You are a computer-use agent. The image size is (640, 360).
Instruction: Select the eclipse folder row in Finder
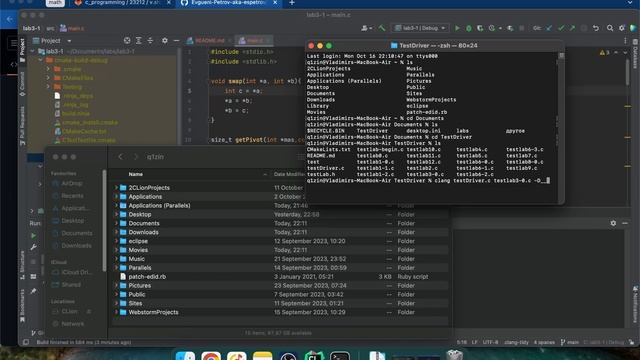[280, 241]
